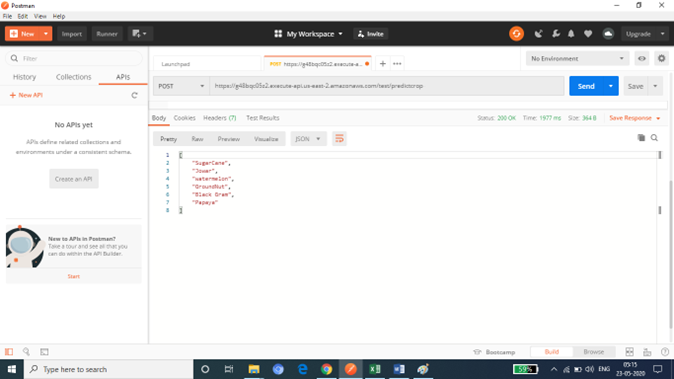Click the refresh APIs icon
Viewport: 674px width, 379px height.
135,95
